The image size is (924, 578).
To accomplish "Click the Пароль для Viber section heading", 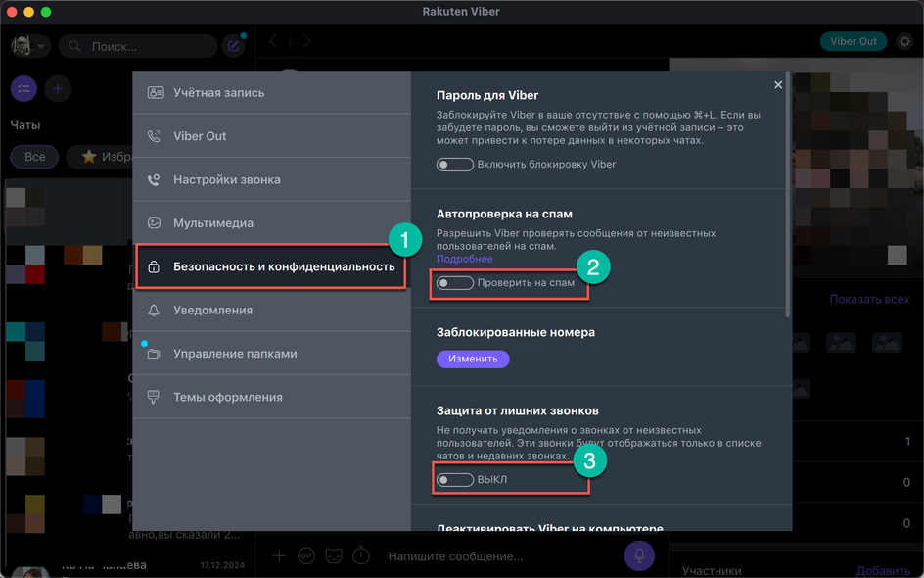I will 487,96.
